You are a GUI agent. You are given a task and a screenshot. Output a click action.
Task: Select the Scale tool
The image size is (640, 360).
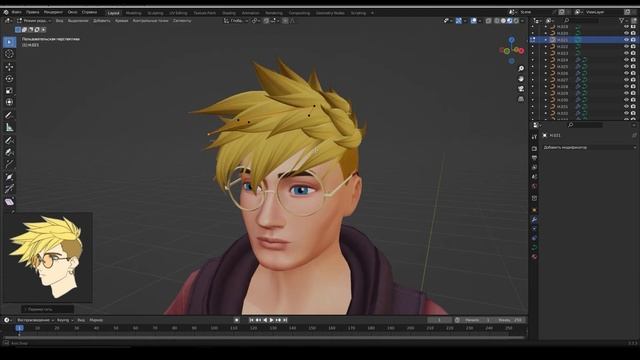pos(9,91)
